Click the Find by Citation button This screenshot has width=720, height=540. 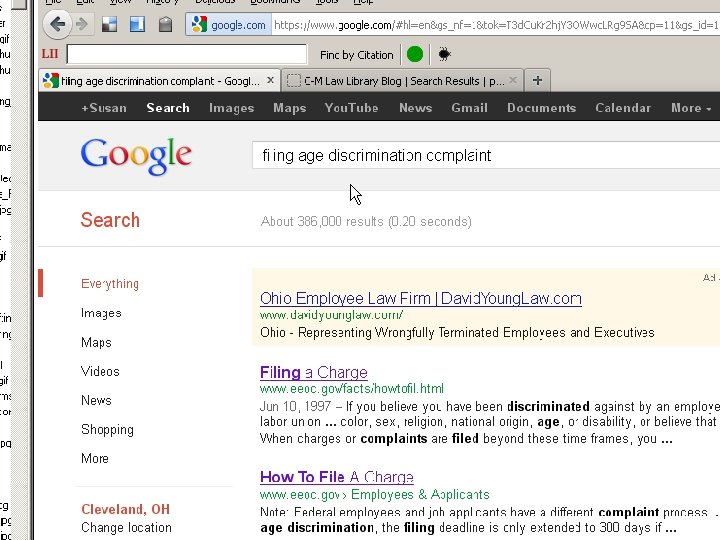coord(357,55)
